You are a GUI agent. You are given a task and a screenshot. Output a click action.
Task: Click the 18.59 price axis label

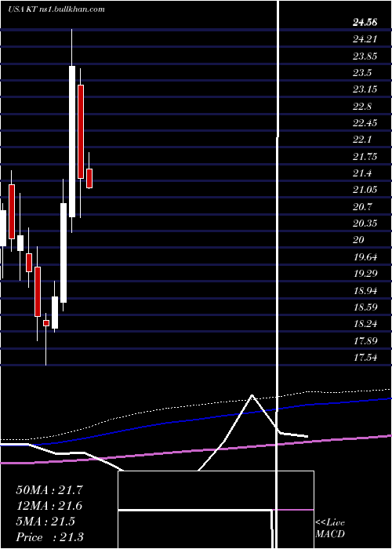click(x=365, y=307)
